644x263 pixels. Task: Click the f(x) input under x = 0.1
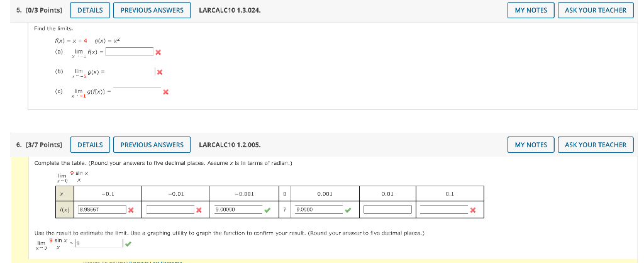(444, 210)
